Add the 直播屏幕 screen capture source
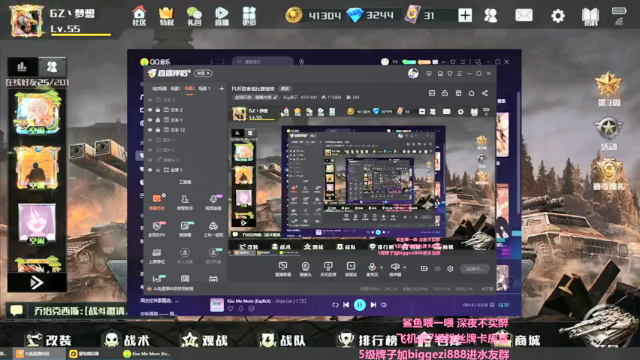The width and height of the screenshot is (640, 360). pyautogui.click(x=283, y=269)
